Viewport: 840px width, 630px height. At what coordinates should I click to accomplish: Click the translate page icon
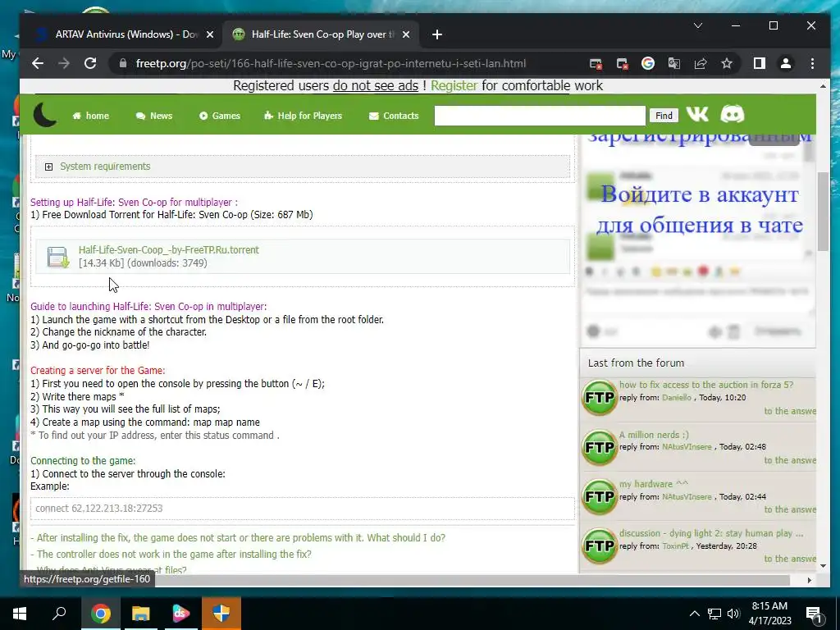[x=674, y=63]
